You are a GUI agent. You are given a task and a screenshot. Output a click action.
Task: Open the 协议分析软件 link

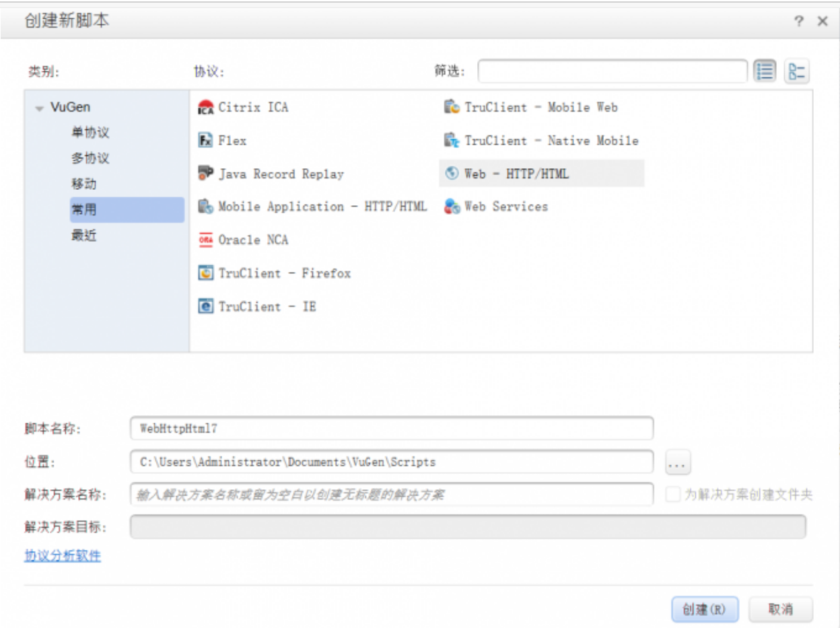tap(63, 556)
